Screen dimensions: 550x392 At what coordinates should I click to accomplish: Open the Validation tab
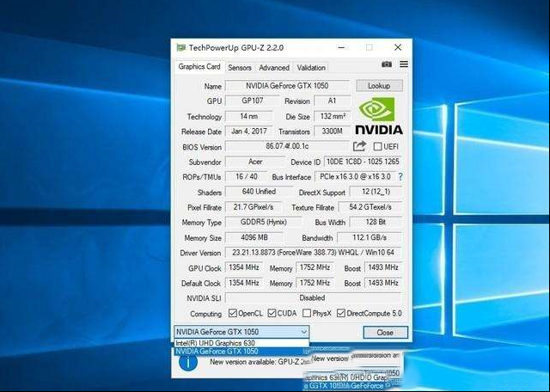coord(311,68)
